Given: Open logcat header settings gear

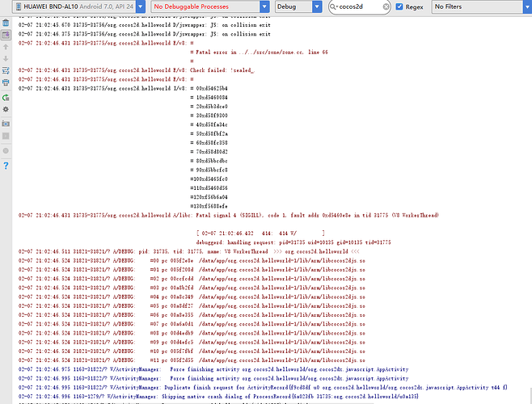Looking at the screenshot, I should [x=6, y=109].
